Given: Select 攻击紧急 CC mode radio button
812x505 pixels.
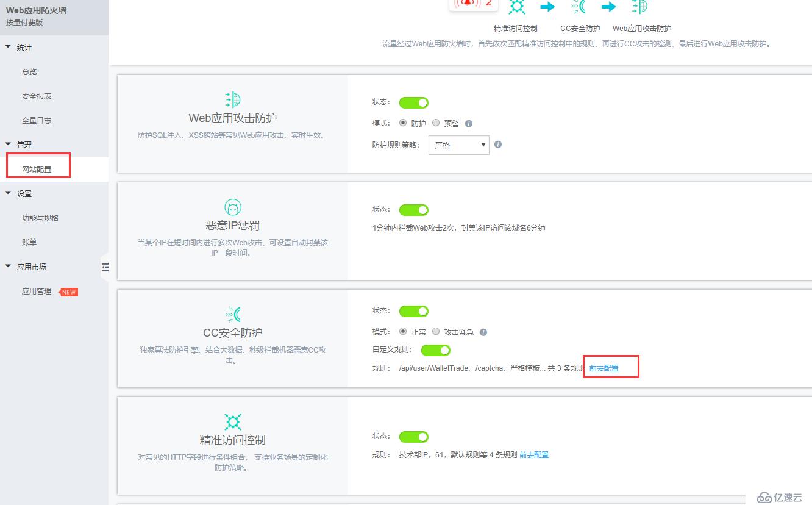Looking at the screenshot, I should 436,331.
